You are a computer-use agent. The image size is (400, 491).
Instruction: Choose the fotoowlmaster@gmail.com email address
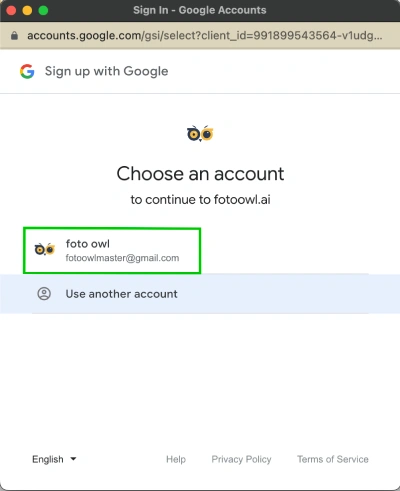[x=122, y=258]
